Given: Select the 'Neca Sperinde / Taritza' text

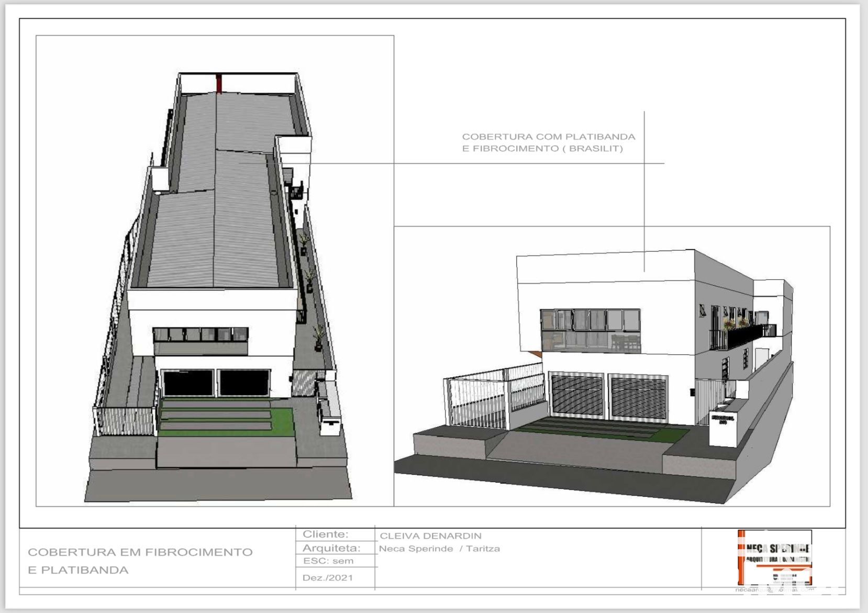Looking at the screenshot, I should pos(439,549).
